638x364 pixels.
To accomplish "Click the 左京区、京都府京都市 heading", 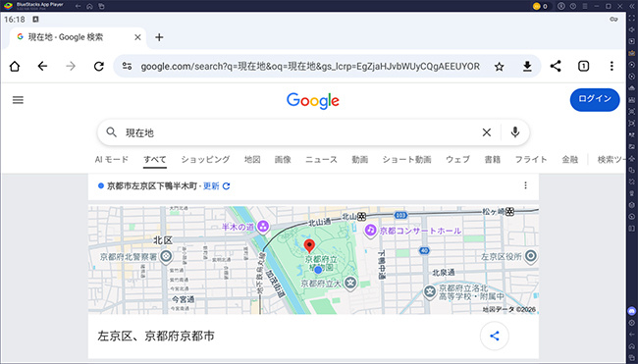I will click(156, 336).
